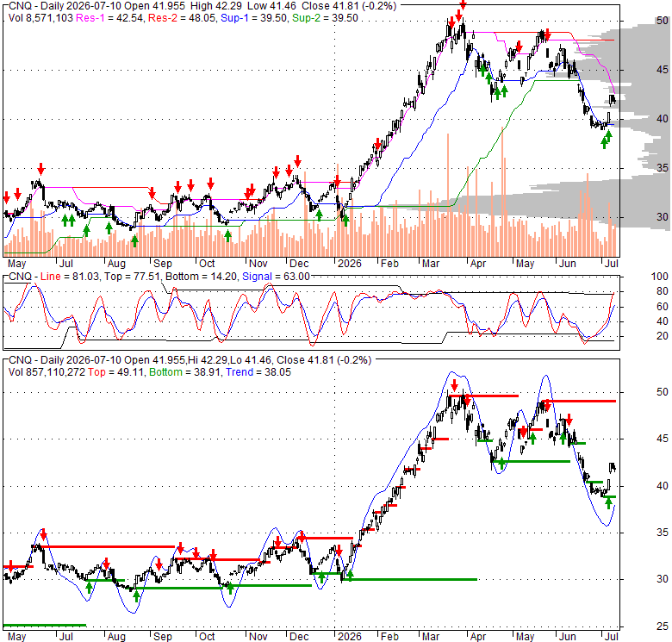Click the '100' scale label on the oscillator panel
Screen dimensions: 672x642
point(660,277)
